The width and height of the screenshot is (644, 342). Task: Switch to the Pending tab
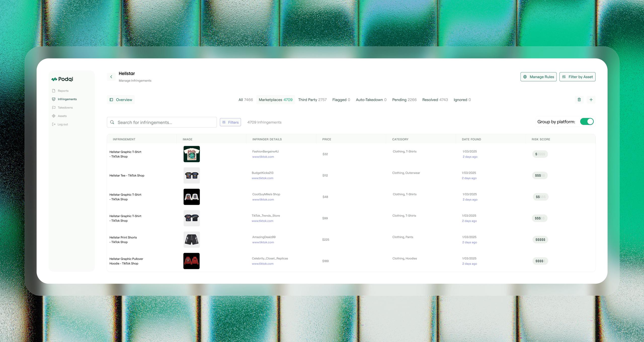point(404,100)
